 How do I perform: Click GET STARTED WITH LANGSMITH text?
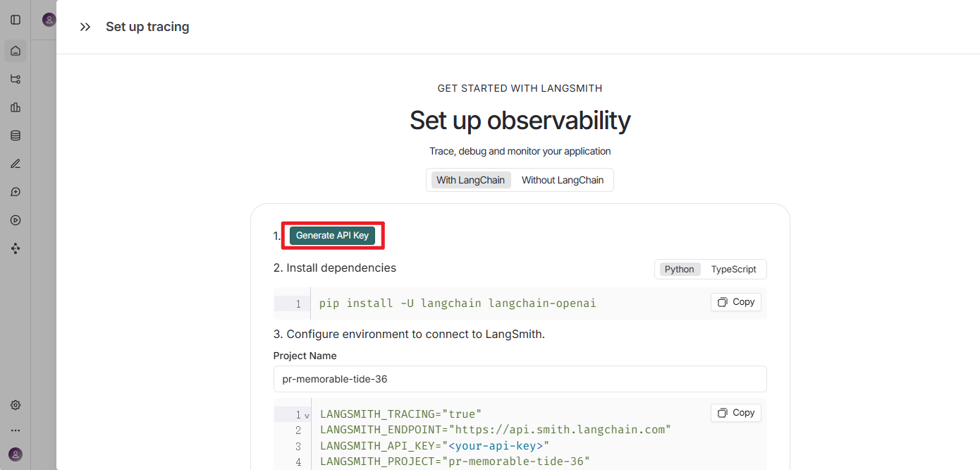click(520, 88)
